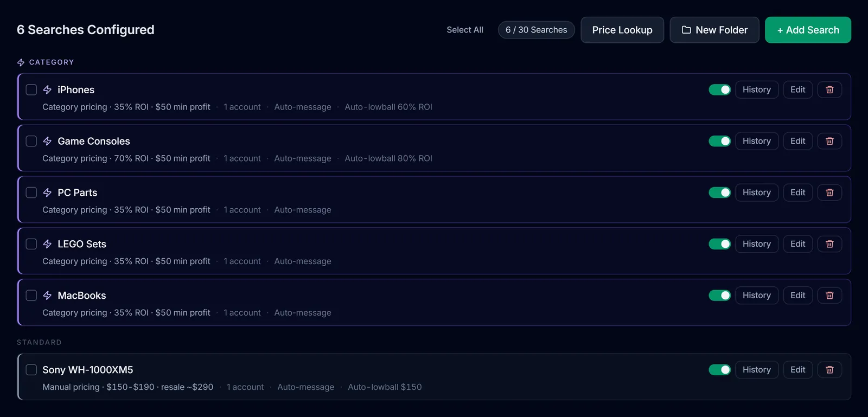Click 'Category pricing · 70% ROI' text
Screen dimensions: 868x417
coord(95,159)
